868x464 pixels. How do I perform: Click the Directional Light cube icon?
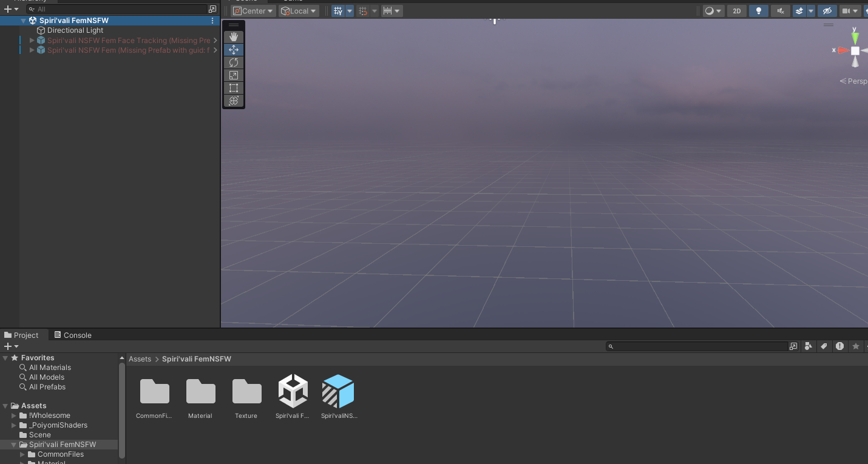click(x=41, y=30)
